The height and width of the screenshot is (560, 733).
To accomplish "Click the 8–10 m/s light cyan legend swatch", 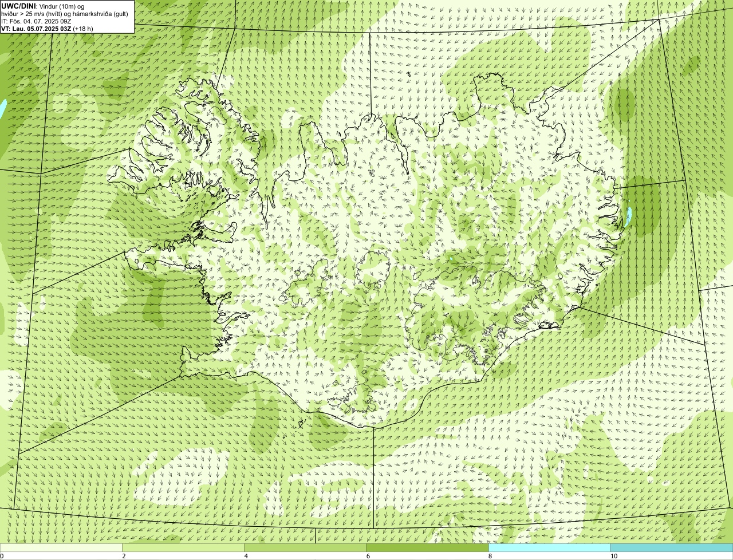I will pyautogui.click(x=549, y=548).
